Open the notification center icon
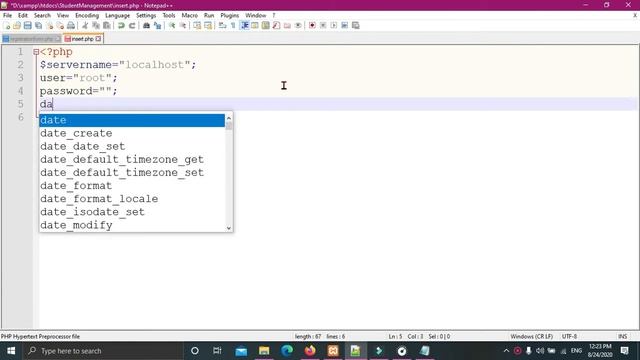This screenshot has width=640, height=360. coord(624,351)
